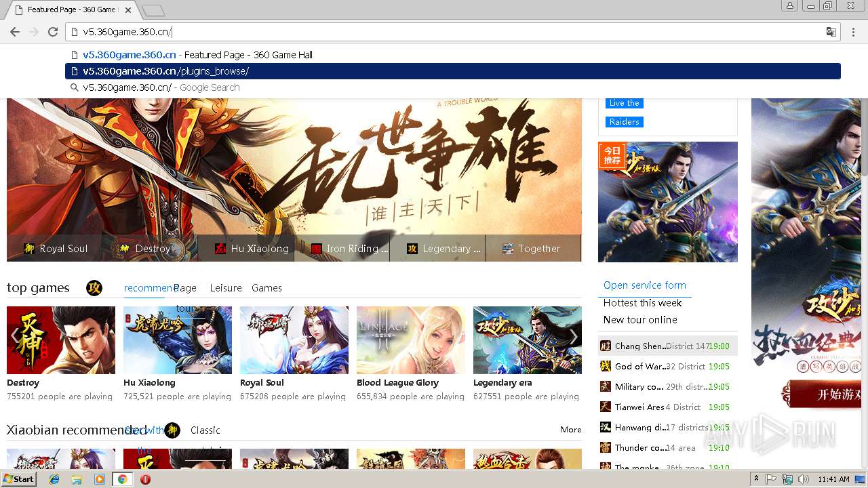Select the Leisure tab

tap(226, 288)
